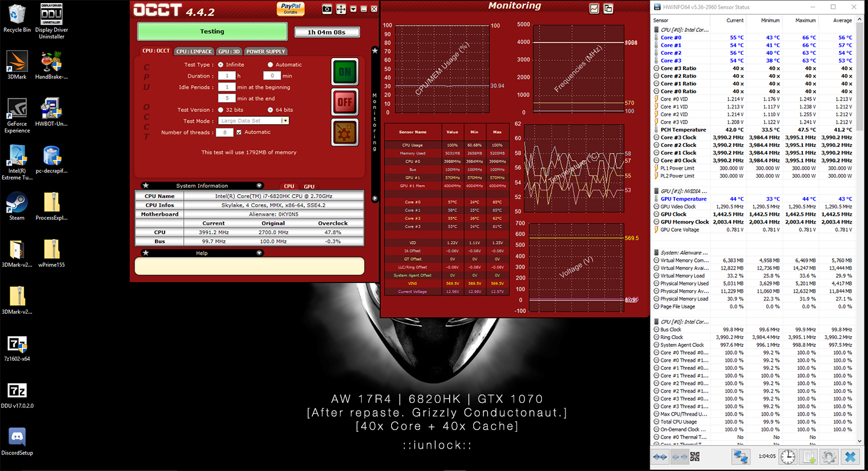Click the HWiNFO network monitors icon
This screenshot has height=471, width=868.
pyautogui.click(x=740, y=457)
